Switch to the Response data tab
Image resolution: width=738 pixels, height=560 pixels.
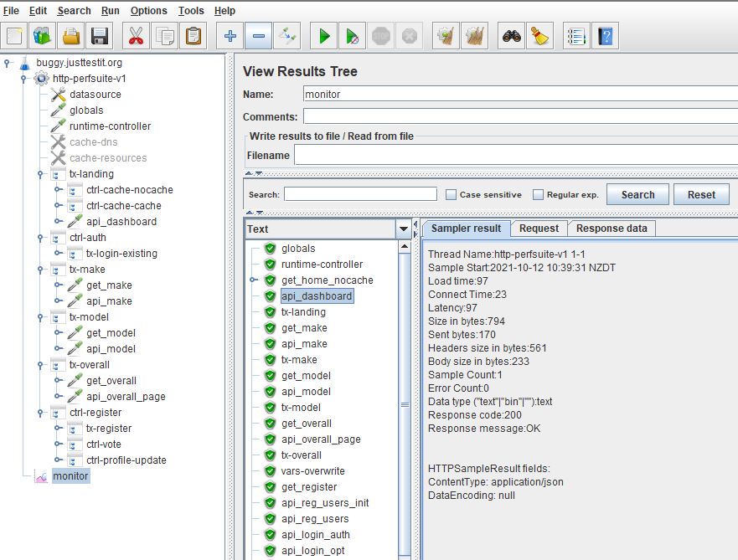tap(612, 229)
